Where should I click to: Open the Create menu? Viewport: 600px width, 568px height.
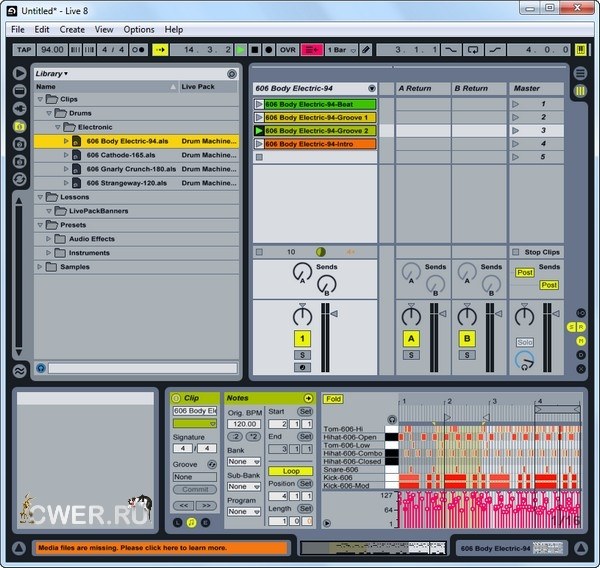tap(72, 30)
